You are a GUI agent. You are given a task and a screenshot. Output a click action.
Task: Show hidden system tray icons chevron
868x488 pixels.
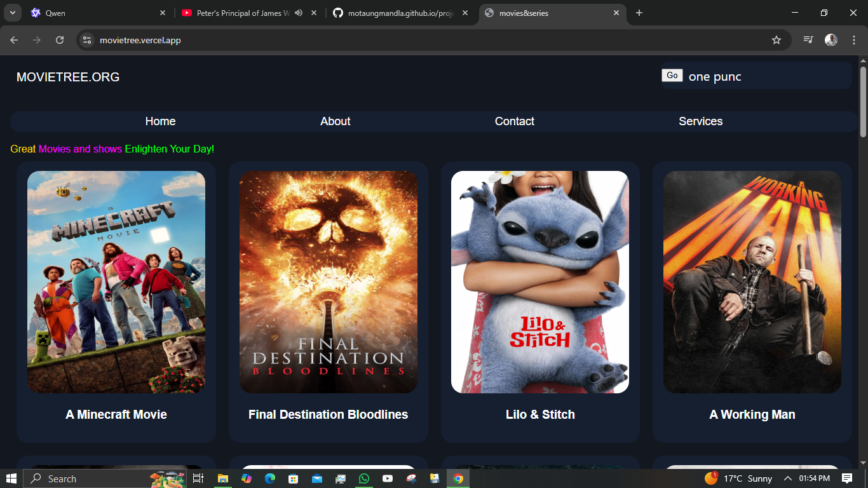click(x=788, y=478)
